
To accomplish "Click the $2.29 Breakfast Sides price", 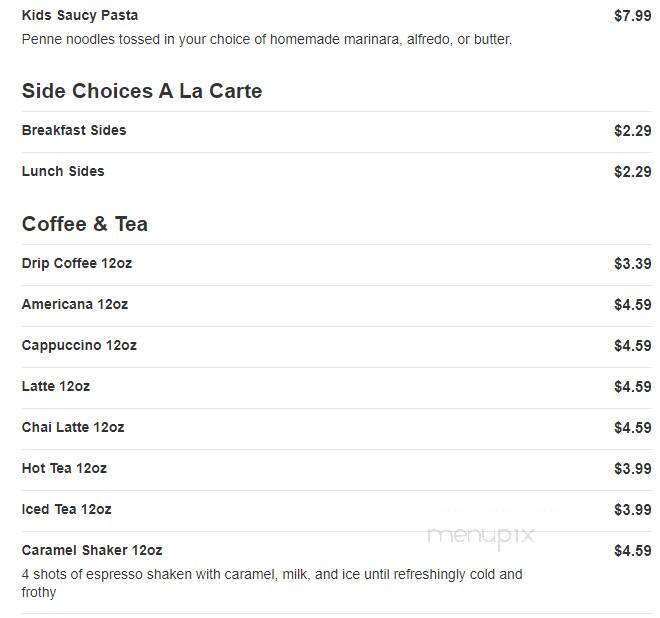I will [633, 131].
